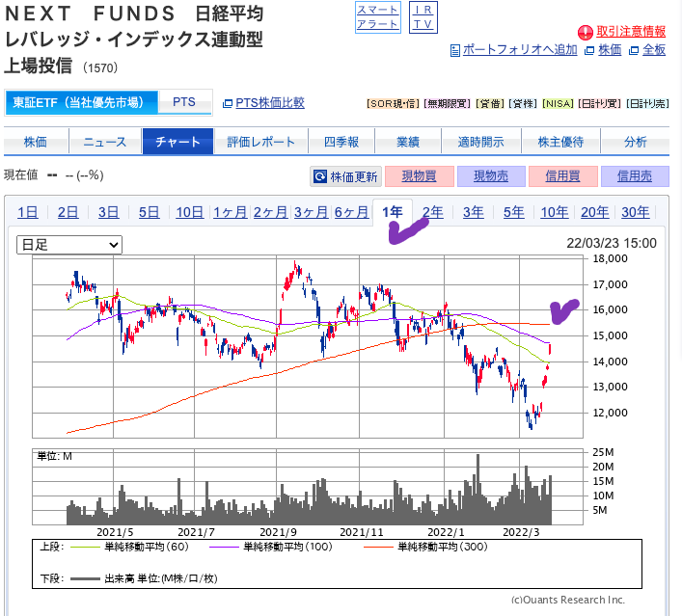
Task: Open the PTS株価比較 link
Action: [x=270, y=103]
